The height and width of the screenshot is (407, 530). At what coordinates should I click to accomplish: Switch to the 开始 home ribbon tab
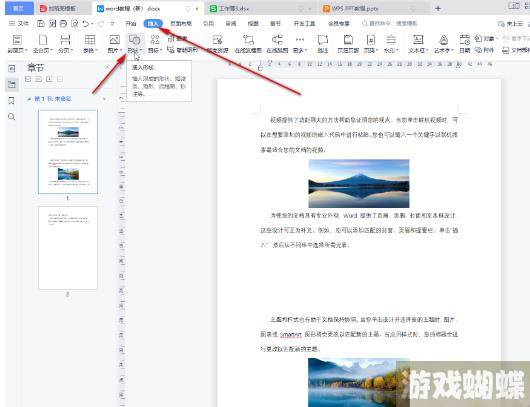tap(131, 23)
